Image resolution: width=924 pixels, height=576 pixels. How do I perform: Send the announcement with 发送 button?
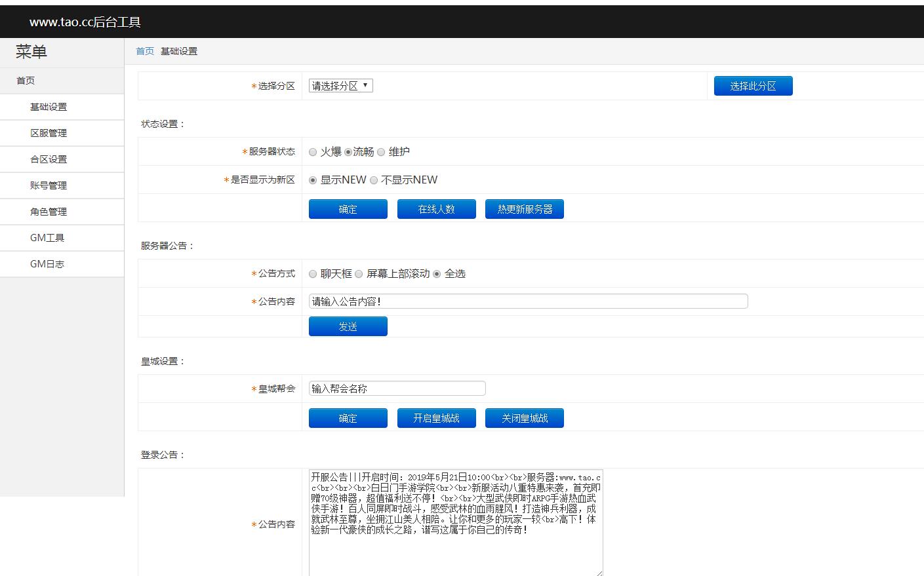click(x=348, y=326)
